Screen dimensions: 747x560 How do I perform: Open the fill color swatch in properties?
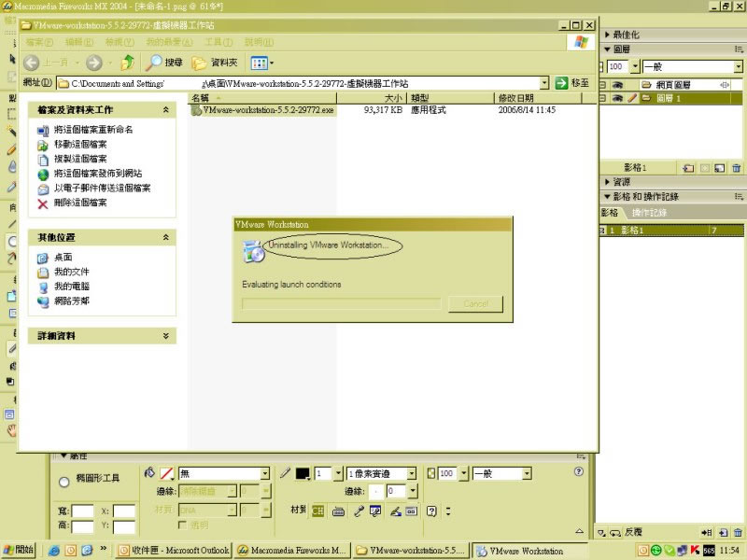pos(166,473)
